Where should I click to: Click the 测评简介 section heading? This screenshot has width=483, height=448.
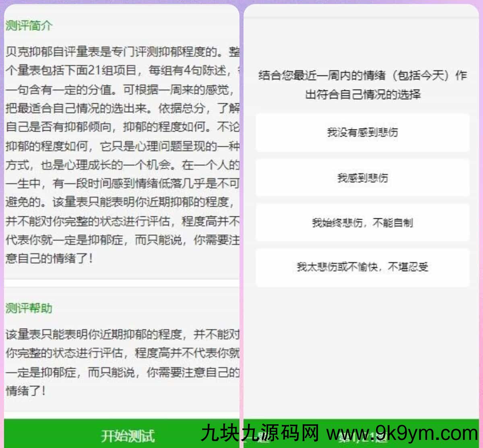(29, 26)
